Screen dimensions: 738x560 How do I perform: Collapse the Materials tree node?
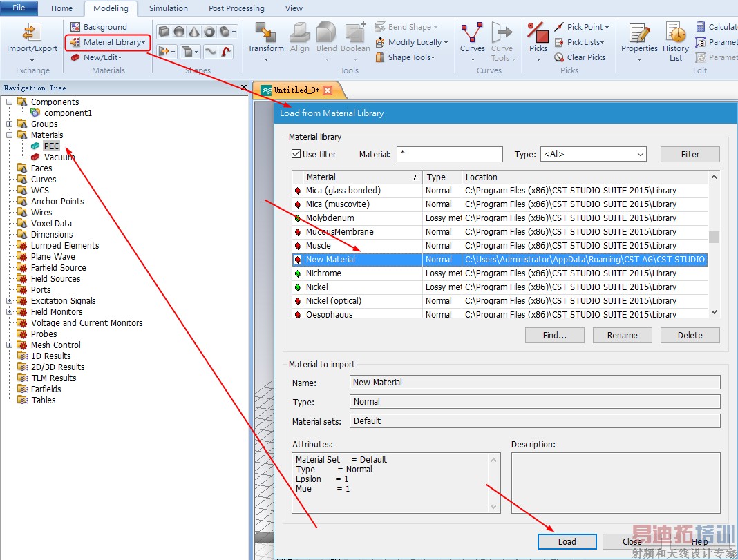point(9,135)
